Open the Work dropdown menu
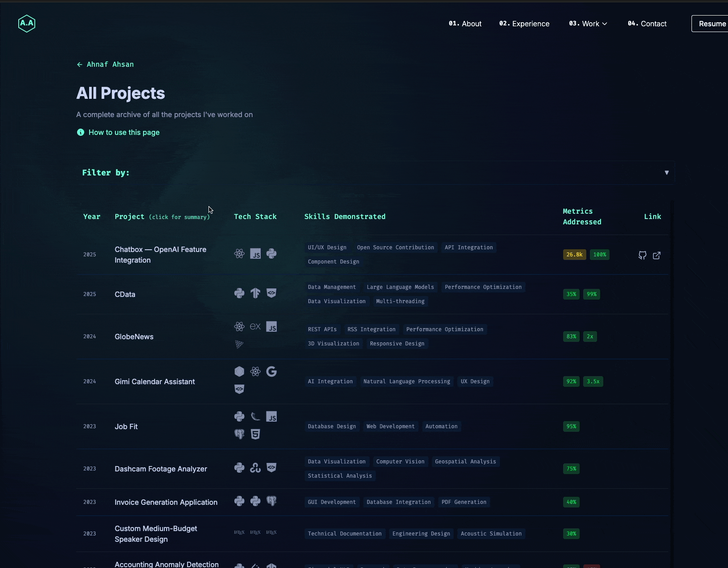The height and width of the screenshot is (568, 728). click(x=588, y=24)
